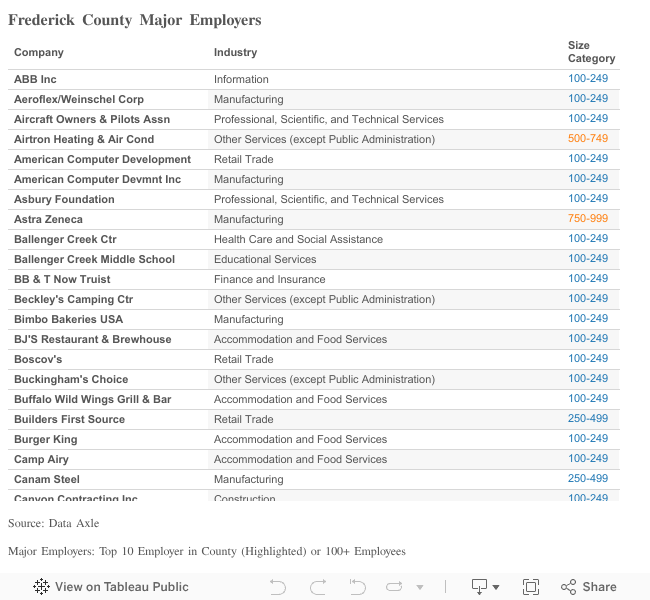
Task: Select Boscov's company name
Action: [38, 359]
